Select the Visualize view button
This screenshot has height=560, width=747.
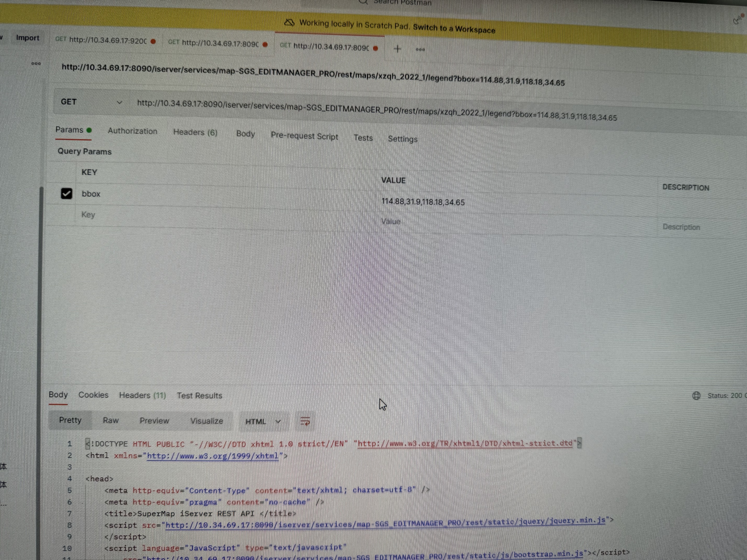click(206, 421)
